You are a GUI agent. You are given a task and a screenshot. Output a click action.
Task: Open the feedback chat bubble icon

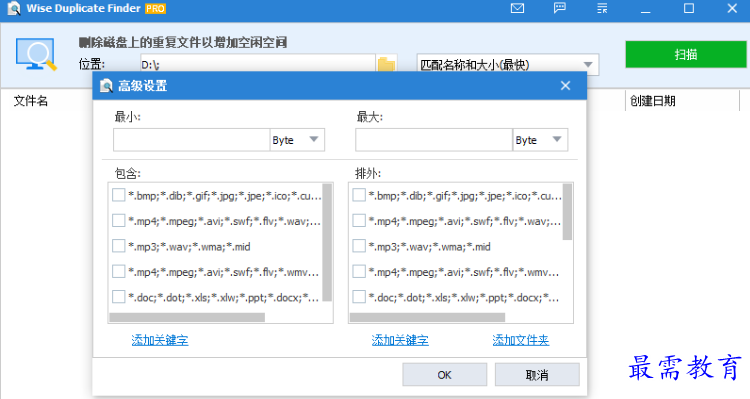click(x=560, y=8)
